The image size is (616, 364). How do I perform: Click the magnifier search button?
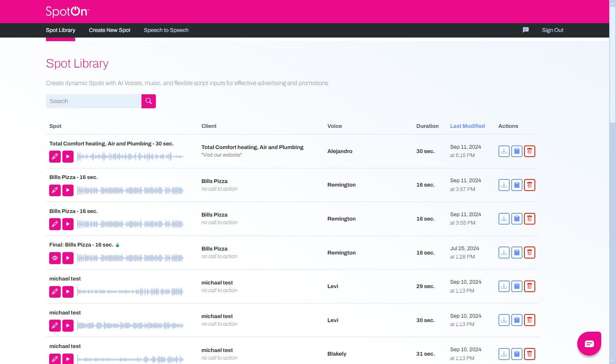point(148,101)
